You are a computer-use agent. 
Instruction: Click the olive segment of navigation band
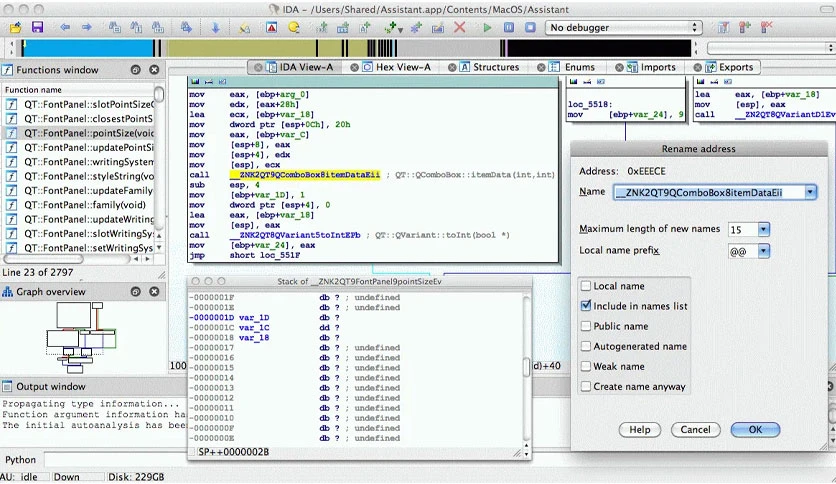[240, 49]
